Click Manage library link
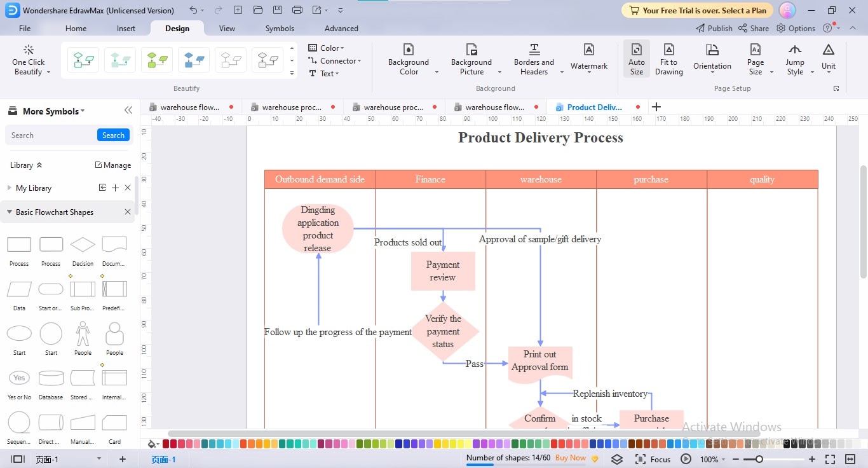The height and width of the screenshot is (468, 868). [112, 165]
